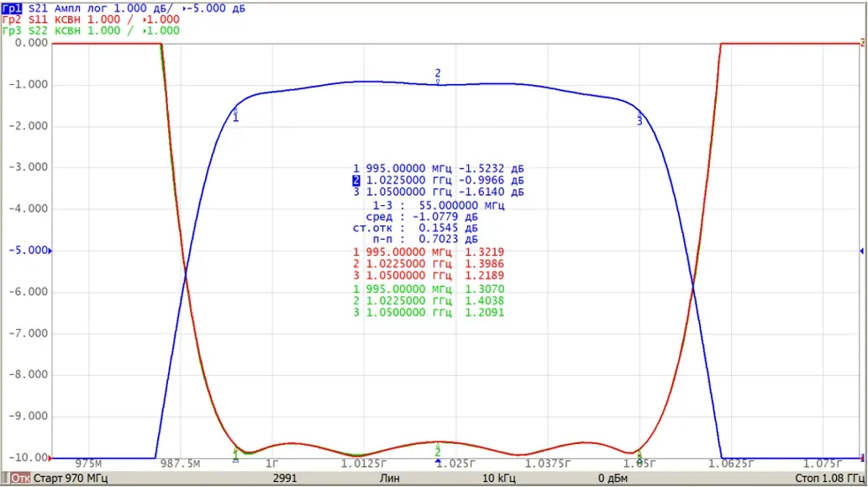Screen dimensions: 868x487
Task: Click the 0.000 vertical axis label
Action: [32, 43]
